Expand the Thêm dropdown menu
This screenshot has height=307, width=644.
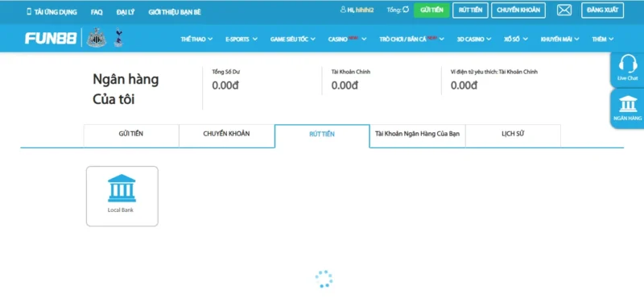[602, 39]
